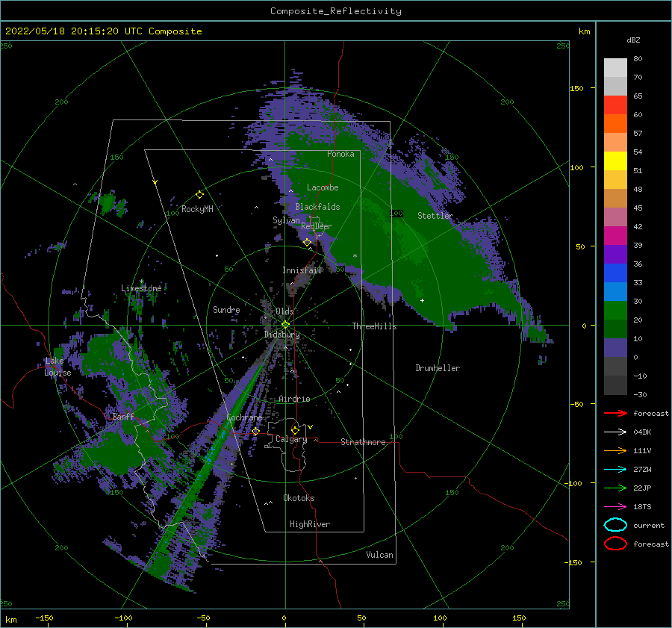672x628 pixels.
Task: Click the red forecast ellipse icon
Action: [x=615, y=544]
